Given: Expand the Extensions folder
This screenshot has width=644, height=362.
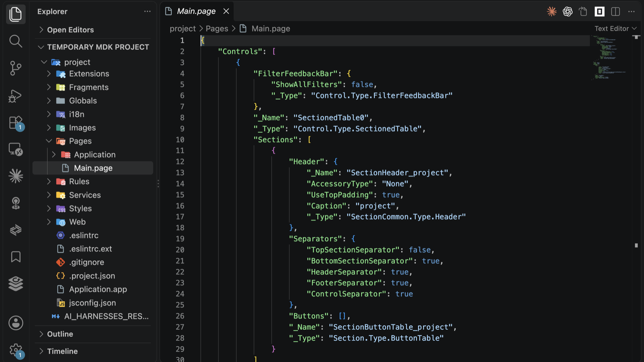Looking at the screenshot, I should point(49,74).
